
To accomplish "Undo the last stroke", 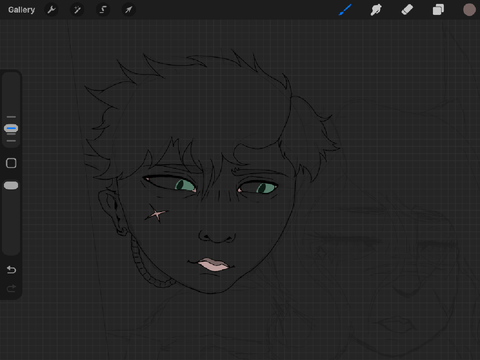I will (x=11, y=269).
